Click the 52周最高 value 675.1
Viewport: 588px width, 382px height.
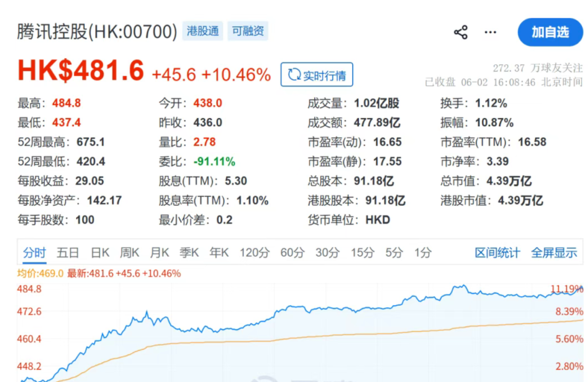tap(91, 142)
